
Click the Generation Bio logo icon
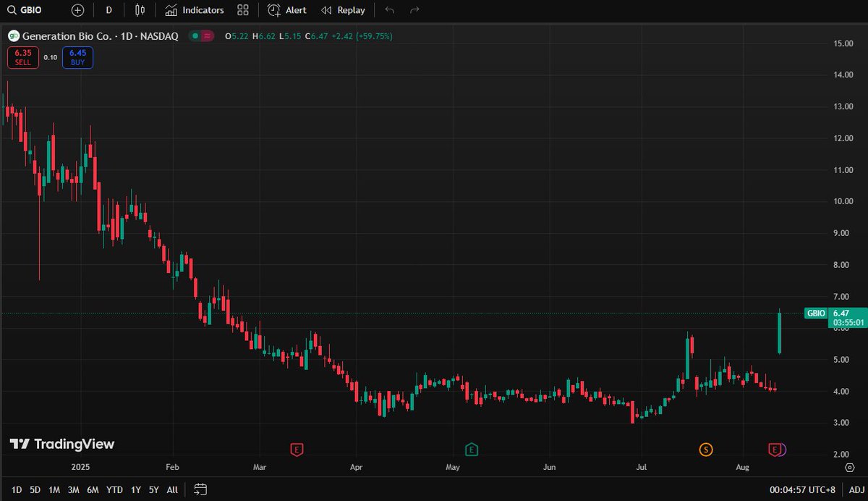13,35
